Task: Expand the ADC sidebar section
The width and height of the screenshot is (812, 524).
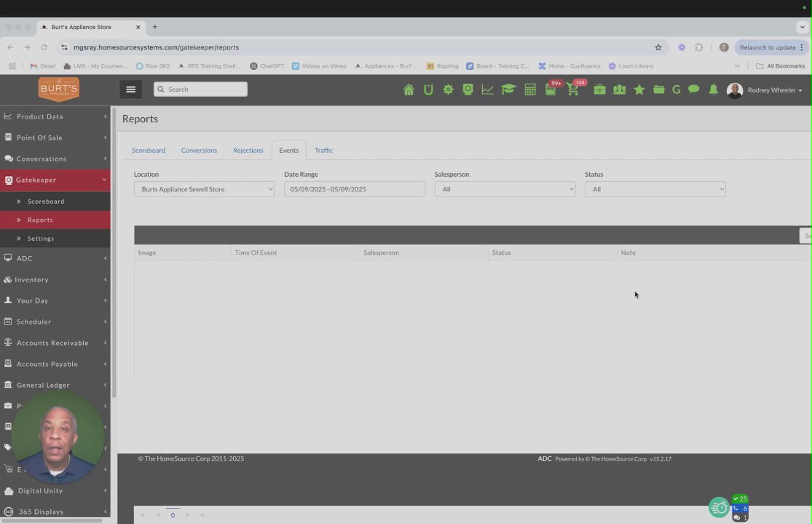Action: 55,258
